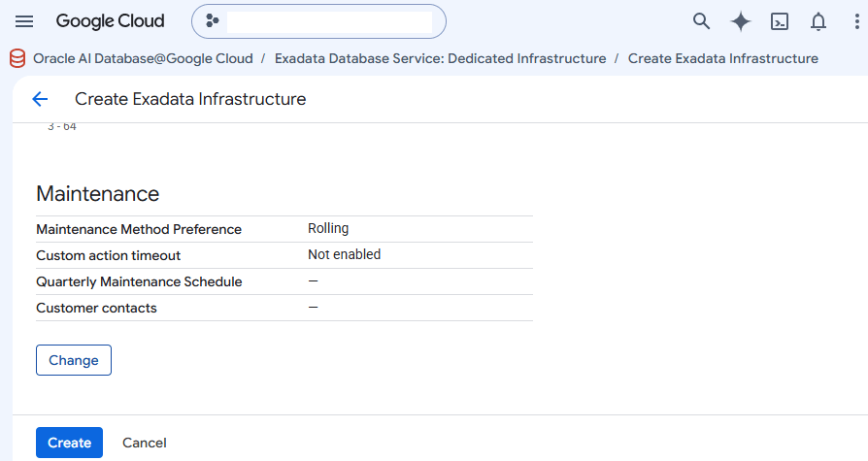Select Customer contacts label

pyautogui.click(x=96, y=309)
